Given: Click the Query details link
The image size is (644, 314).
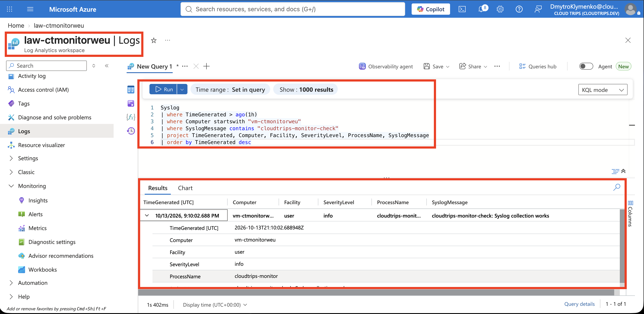Looking at the screenshot, I should click(x=579, y=304).
